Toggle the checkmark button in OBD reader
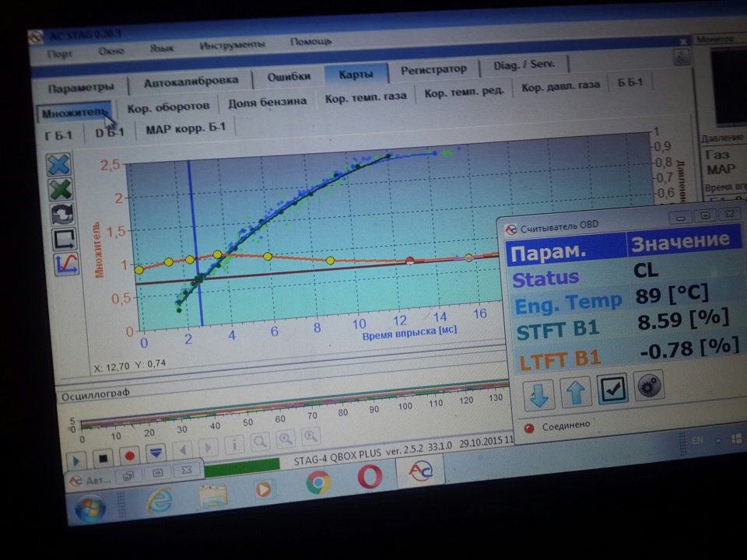Viewport: 747px width, 560px height. click(x=612, y=388)
